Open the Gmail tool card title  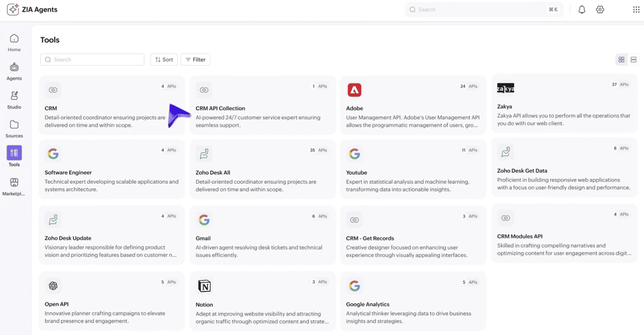point(203,238)
